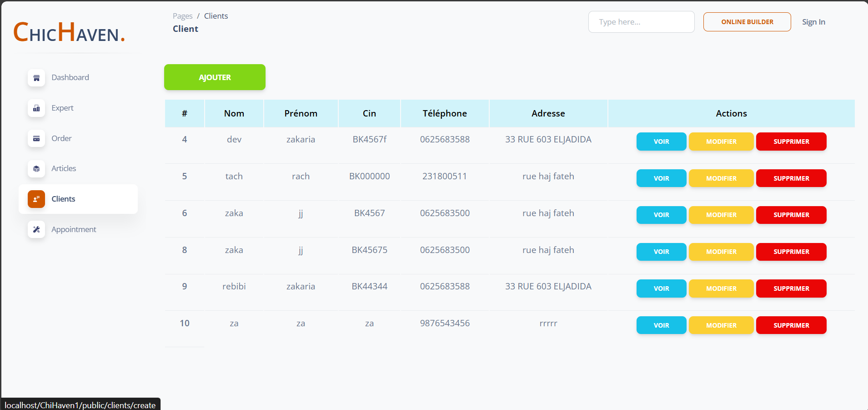The height and width of the screenshot is (410, 868).
Task: Click the Téléphone column header
Action: [x=445, y=113]
